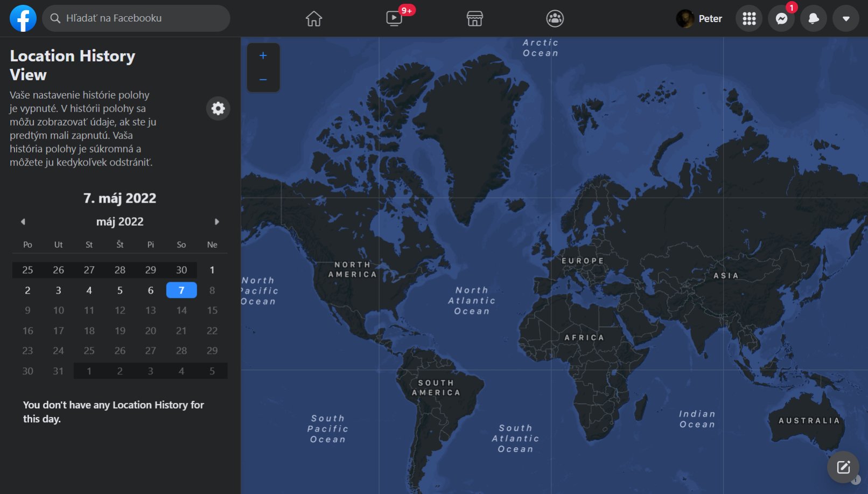This screenshot has height=494, width=868.
Task: Select date 12 in the calendar
Action: coord(120,310)
